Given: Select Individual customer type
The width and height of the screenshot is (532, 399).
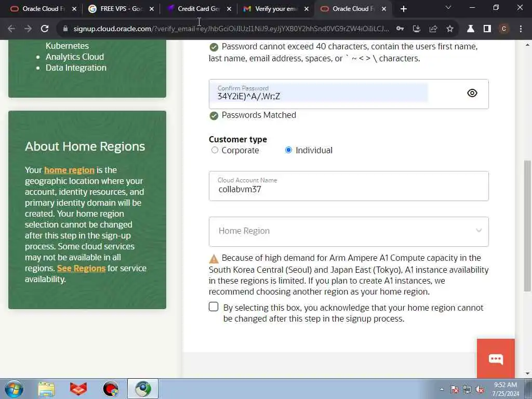Looking at the screenshot, I should pyautogui.click(x=288, y=150).
